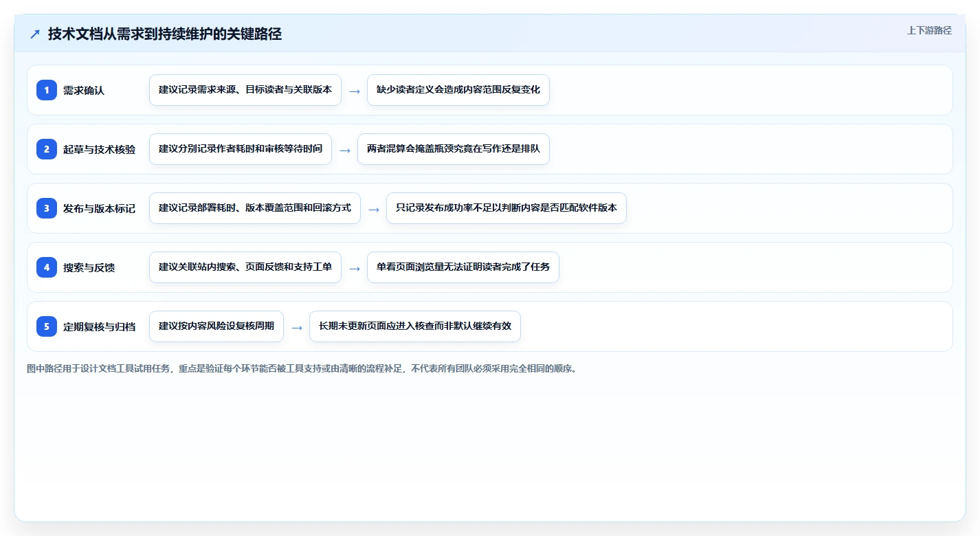
Task: Click the 建议分别记录作者耗时和审核等待时间 box
Action: click(x=241, y=149)
